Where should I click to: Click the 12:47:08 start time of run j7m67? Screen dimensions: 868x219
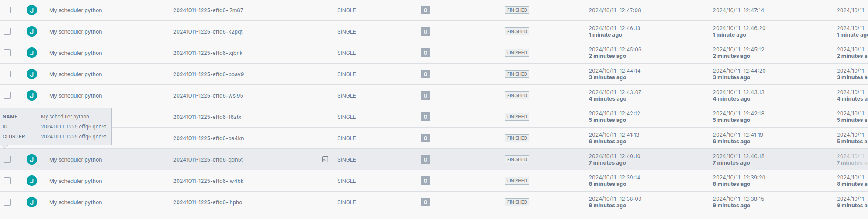point(615,10)
